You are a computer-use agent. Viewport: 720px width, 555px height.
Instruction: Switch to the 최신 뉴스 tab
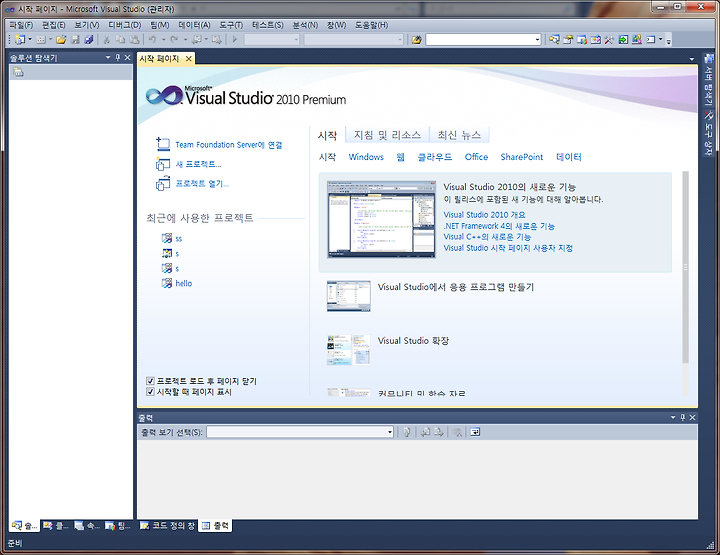pyautogui.click(x=459, y=135)
